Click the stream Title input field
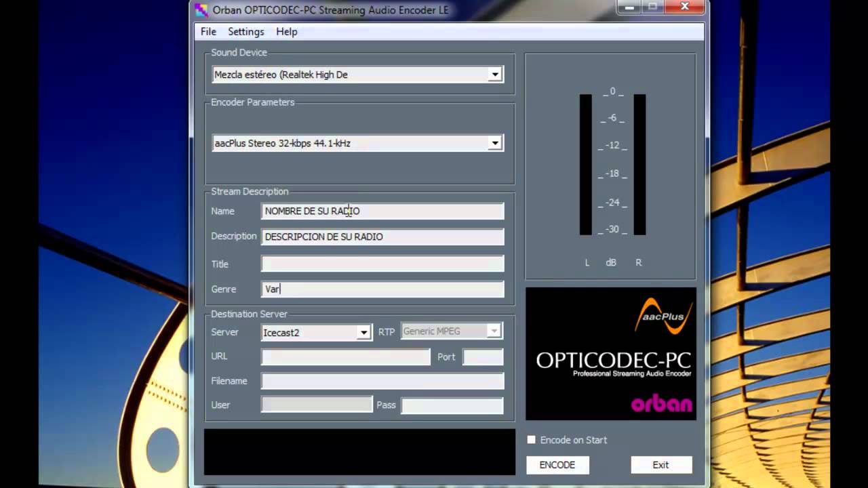Screen dimensions: 868x488 point(382,264)
